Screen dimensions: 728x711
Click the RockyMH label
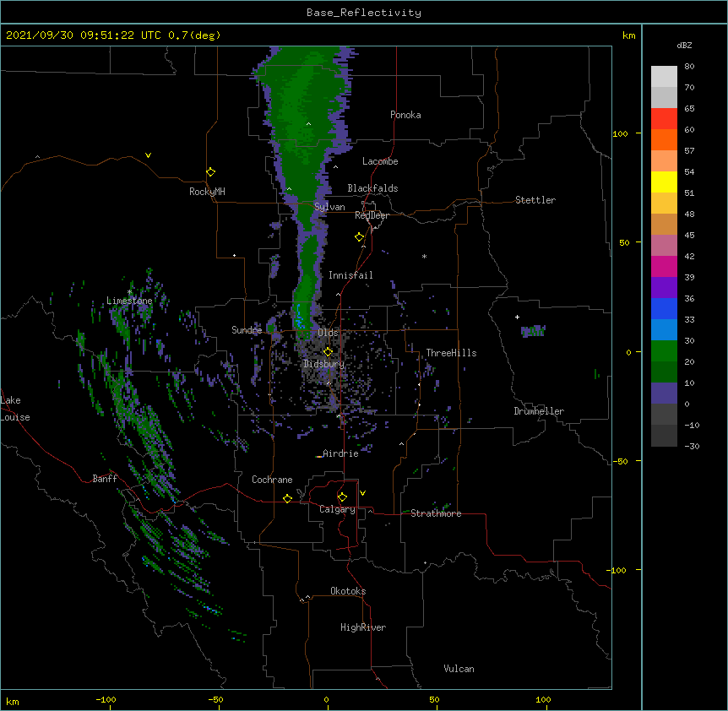207,192
